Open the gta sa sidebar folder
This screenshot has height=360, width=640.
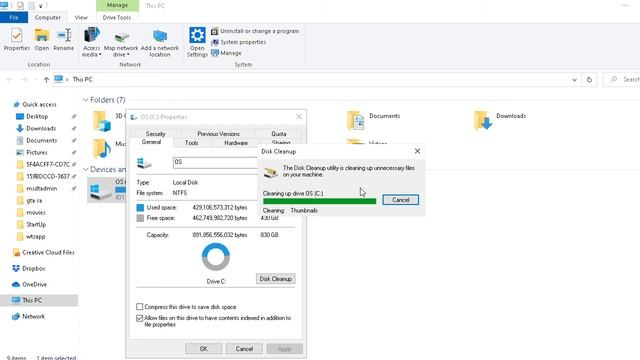pos(34,200)
